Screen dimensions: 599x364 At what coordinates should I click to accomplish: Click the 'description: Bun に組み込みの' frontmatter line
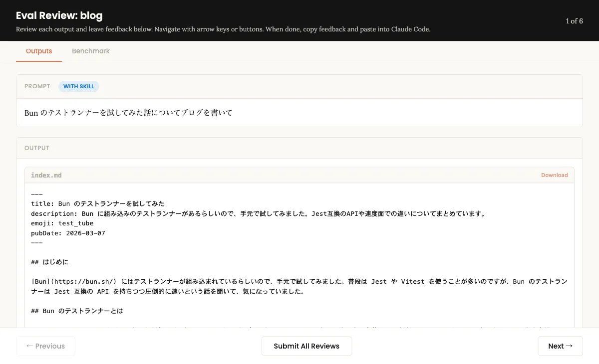pos(258,213)
